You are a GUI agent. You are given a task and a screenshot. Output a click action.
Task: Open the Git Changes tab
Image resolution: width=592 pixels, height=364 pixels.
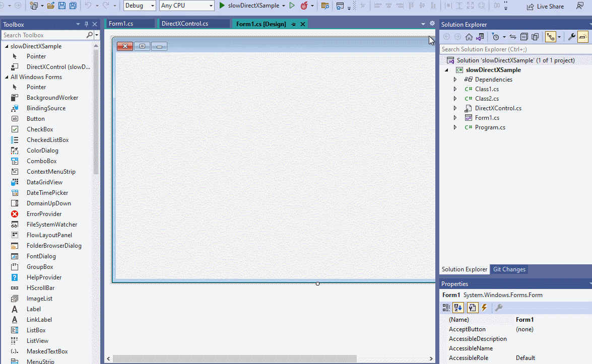coord(509,269)
